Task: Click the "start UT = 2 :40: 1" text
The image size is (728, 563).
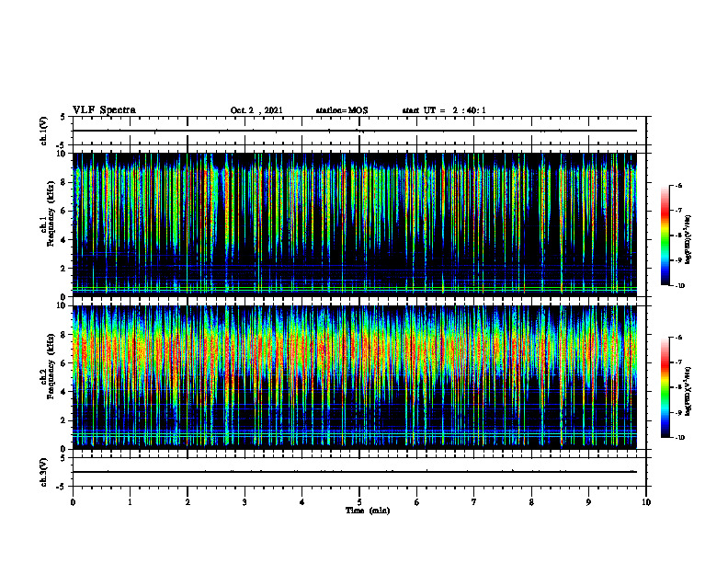Action: (x=444, y=110)
